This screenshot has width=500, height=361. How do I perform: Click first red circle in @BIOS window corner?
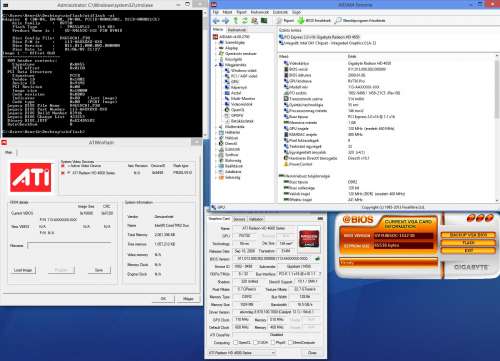[x=470, y=219]
